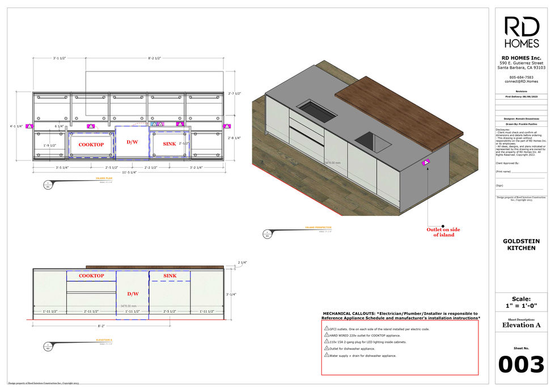The width and height of the screenshot is (555, 392).
Task: Click the triangle symbol beside Outlet for dishwasher callout
Action: click(327, 348)
